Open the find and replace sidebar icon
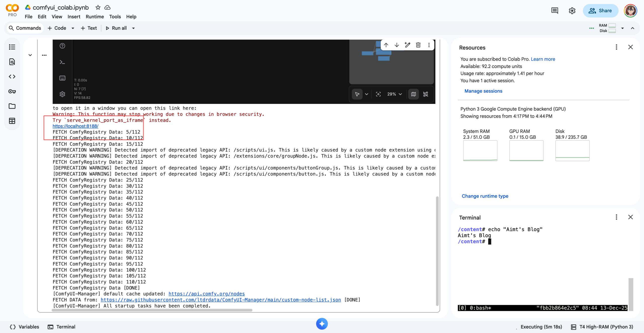The width and height of the screenshot is (644, 333). click(x=12, y=62)
